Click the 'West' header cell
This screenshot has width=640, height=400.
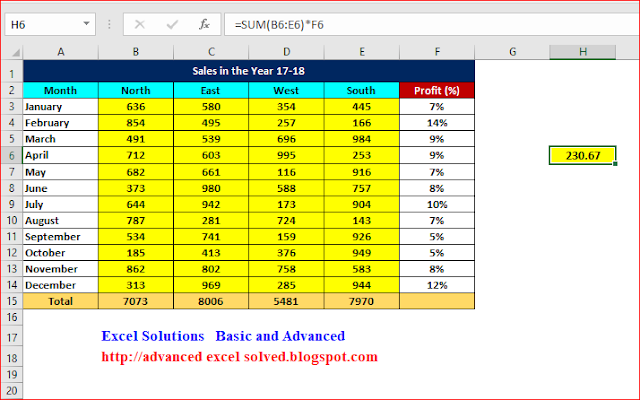pos(287,90)
